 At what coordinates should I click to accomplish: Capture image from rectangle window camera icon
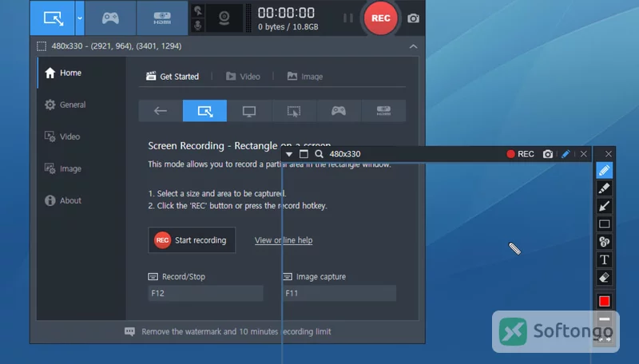548,154
